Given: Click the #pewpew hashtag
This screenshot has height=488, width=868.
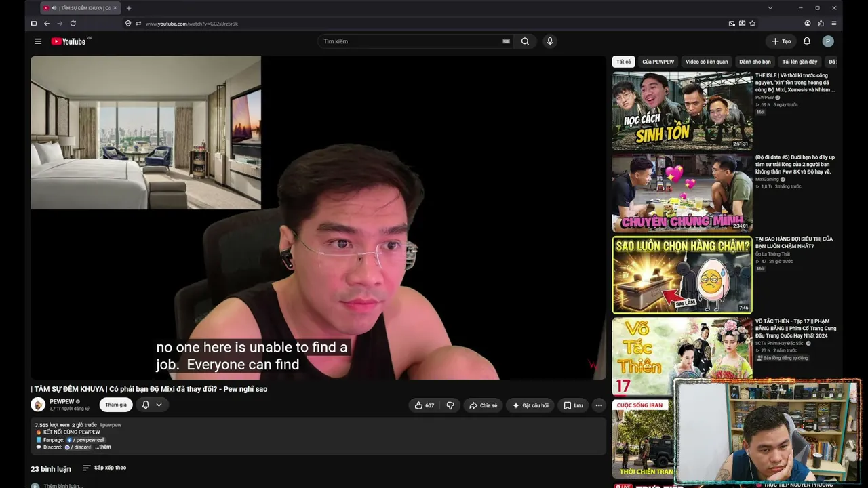Looking at the screenshot, I should 111,425.
